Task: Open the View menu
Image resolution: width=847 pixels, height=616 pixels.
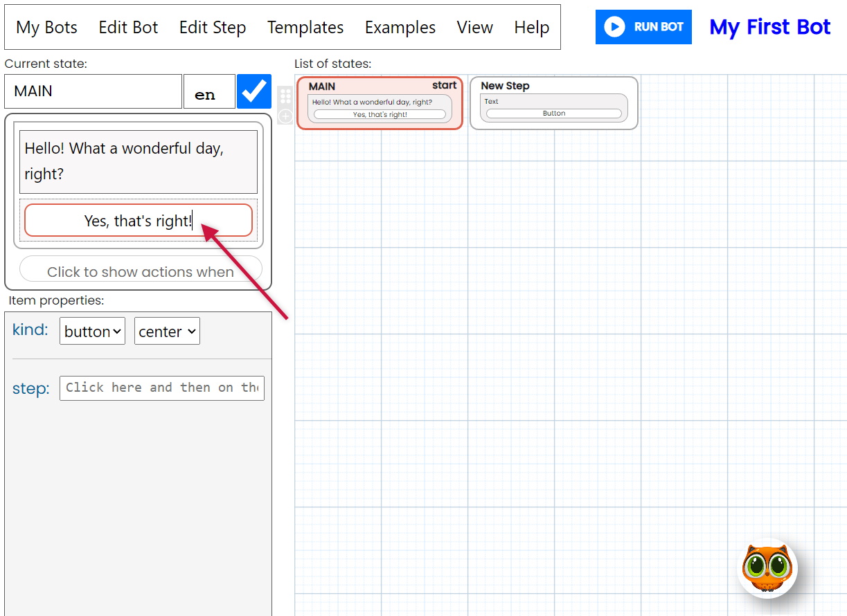Action: (x=474, y=28)
